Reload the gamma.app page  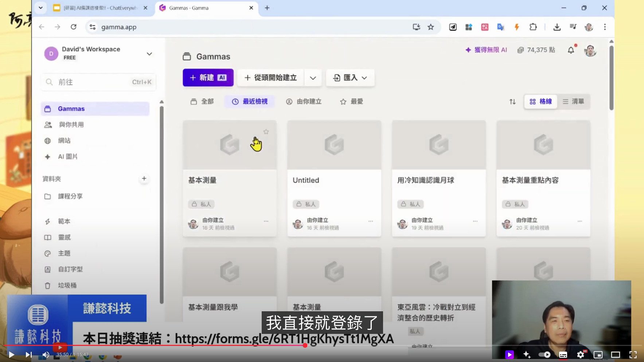point(74,27)
